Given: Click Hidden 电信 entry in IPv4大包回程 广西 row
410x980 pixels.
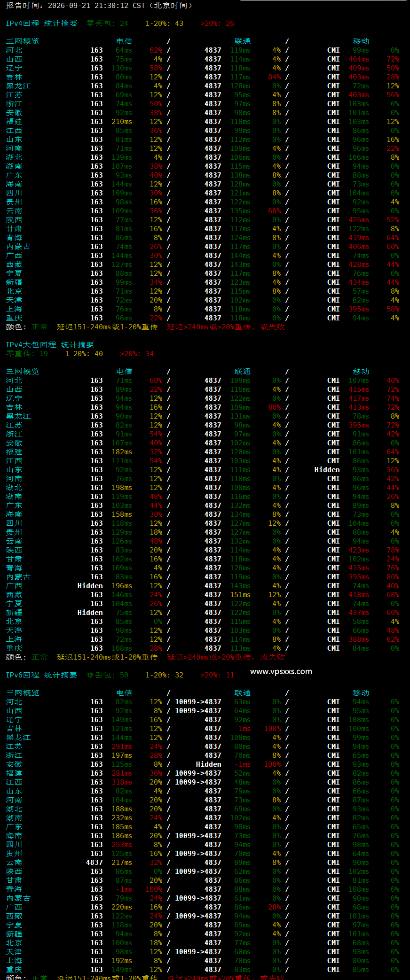Looking at the screenshot, I should coord(90,586).
